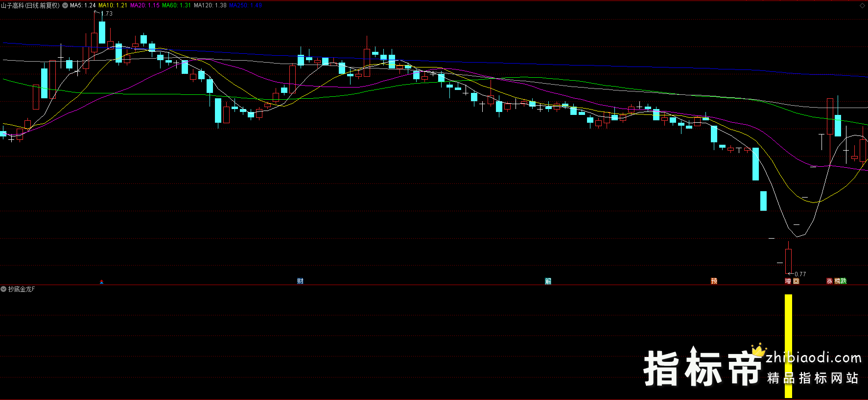Expand the 抄底金龙F indicator dropdown arrow

(3, 289)
